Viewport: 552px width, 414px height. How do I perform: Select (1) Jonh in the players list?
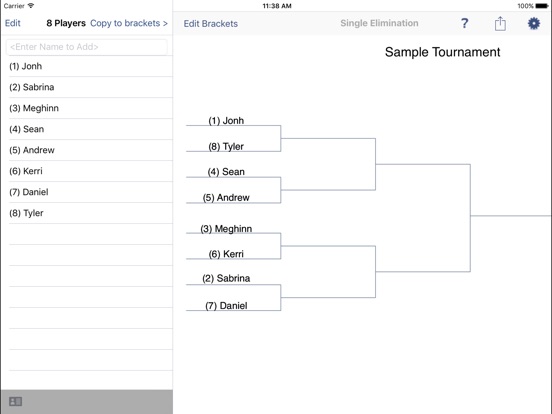point(91,66)
